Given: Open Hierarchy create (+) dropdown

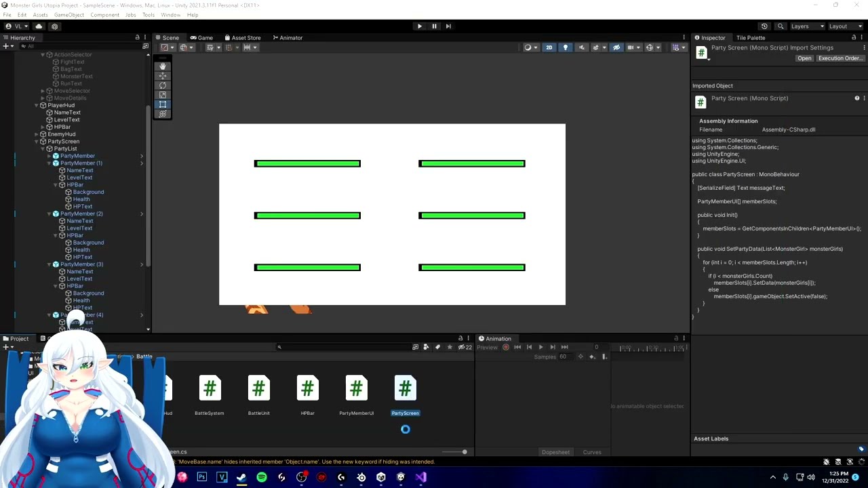Looking at the screenshot, I should [x=8, y=46].
